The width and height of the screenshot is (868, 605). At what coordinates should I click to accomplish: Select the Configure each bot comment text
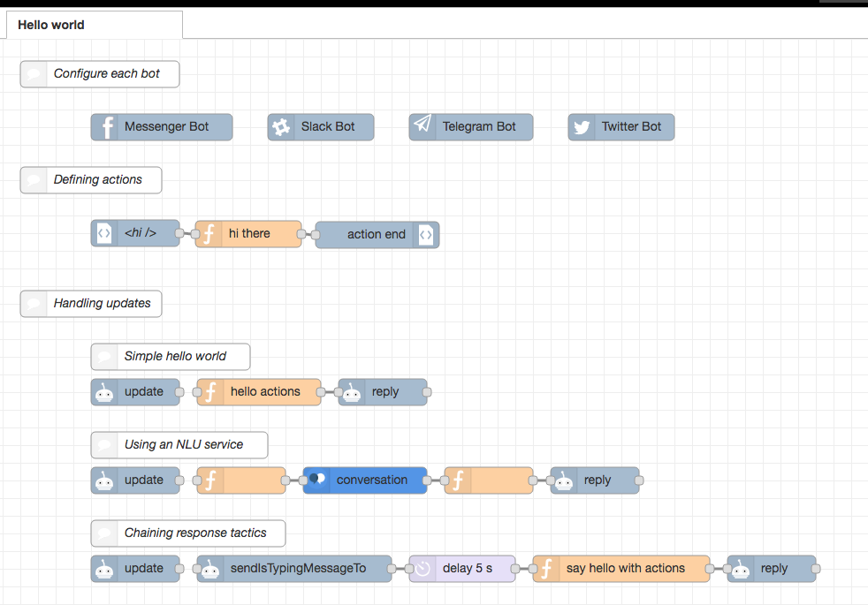coord(106,73)
